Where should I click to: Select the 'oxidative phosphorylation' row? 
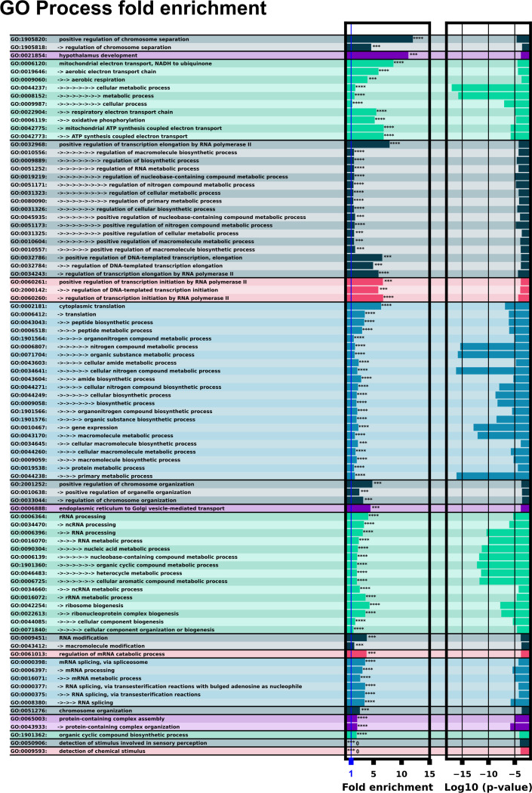pos(269,120)
